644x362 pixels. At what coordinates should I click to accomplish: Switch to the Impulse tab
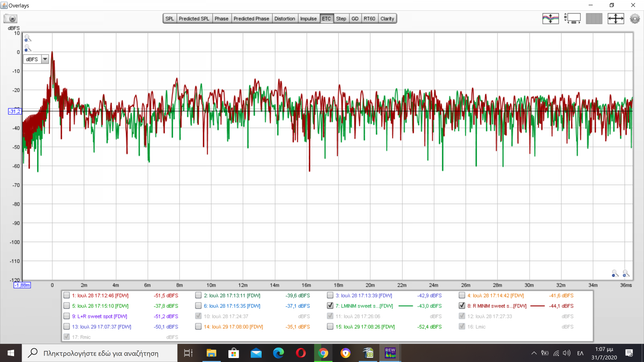point(308,19)
